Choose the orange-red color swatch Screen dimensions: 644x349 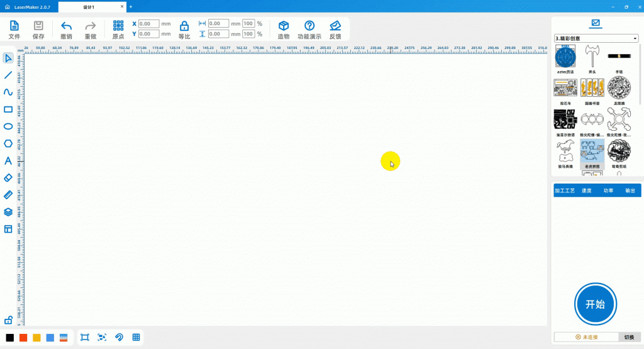[23, 338]
